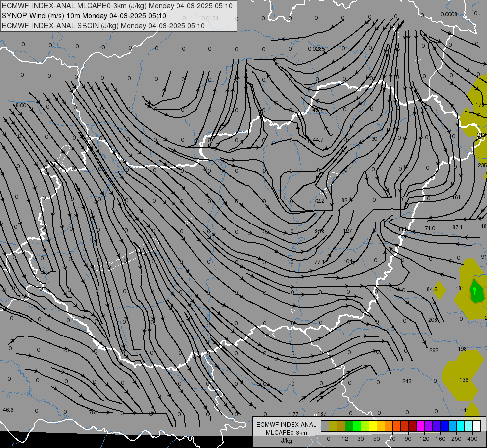Click the map value 46.6
The image size is (487, 448).
(8, 410)
